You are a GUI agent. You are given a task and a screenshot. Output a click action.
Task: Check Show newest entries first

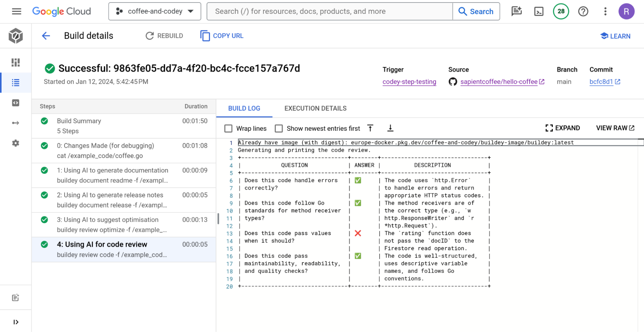point(279,128)
